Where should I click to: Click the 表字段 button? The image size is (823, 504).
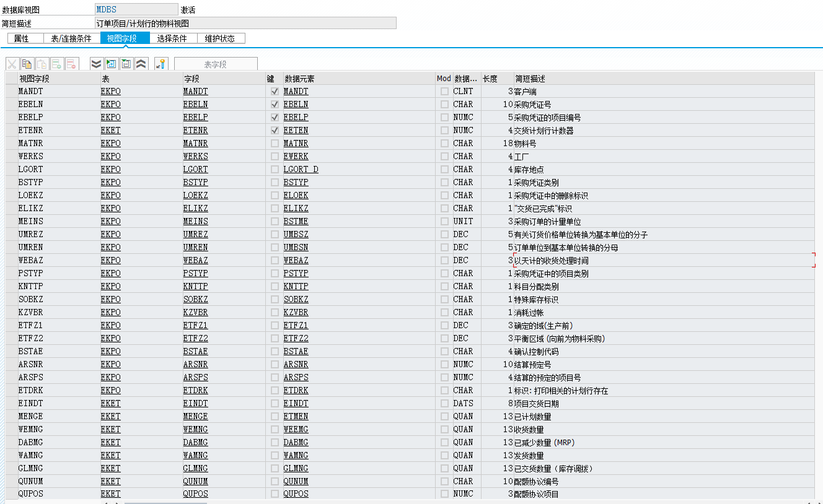tap(215, 63)
